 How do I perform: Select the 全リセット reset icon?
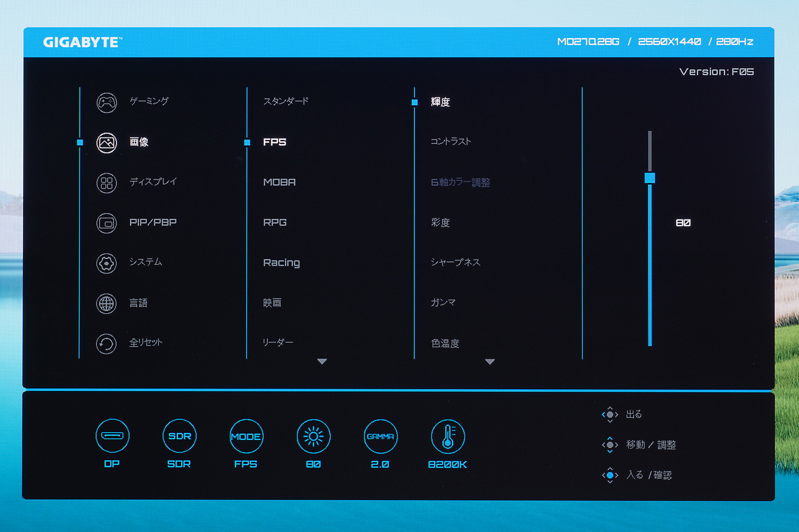(106, 343)
